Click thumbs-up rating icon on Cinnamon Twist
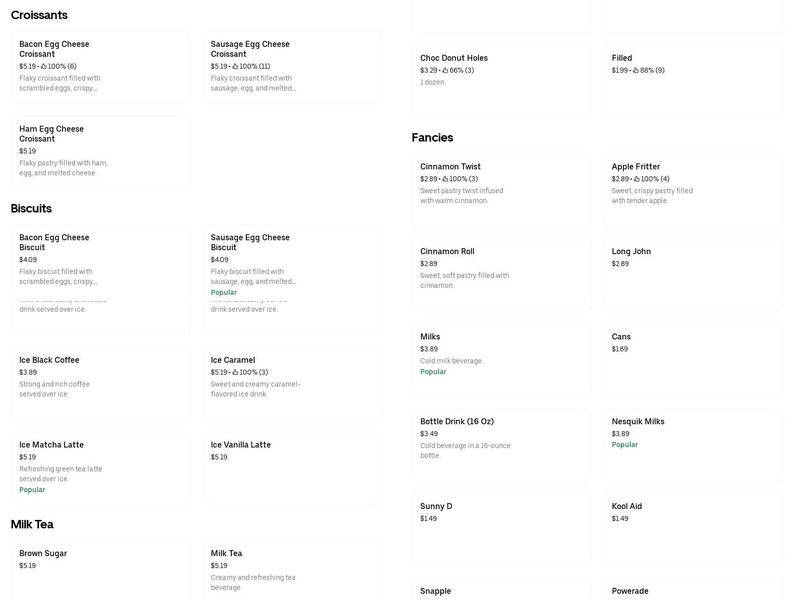The width and height of the screenshot is (800, 600). 445,179
